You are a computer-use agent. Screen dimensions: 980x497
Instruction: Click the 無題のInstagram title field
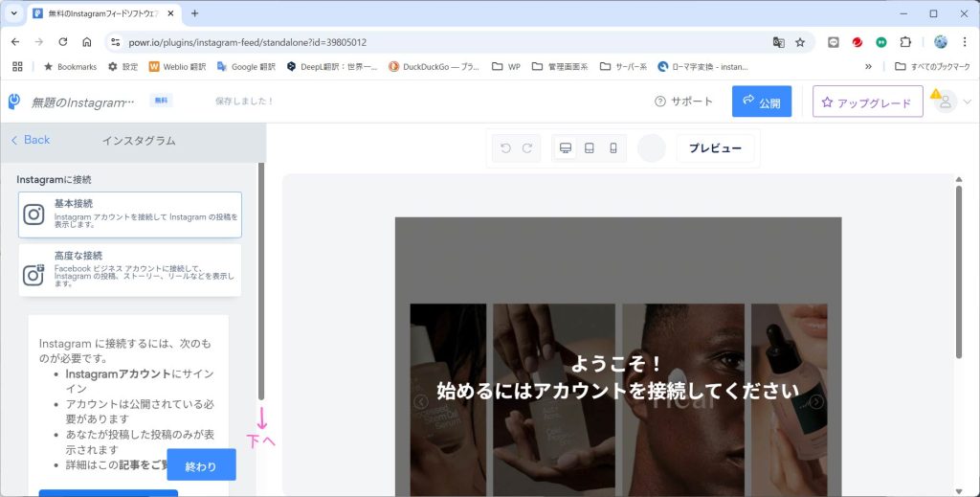point(83,102)
